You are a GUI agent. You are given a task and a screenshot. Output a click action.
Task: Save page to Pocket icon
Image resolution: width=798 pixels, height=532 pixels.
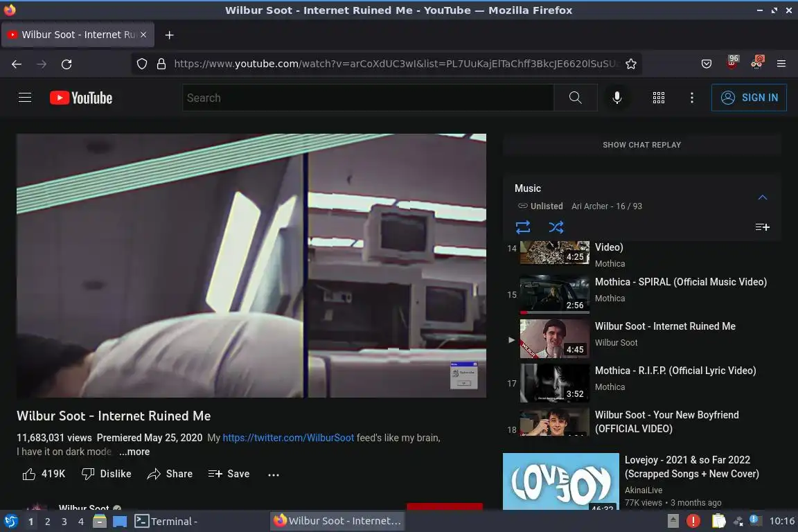click(x=707, y=64)
